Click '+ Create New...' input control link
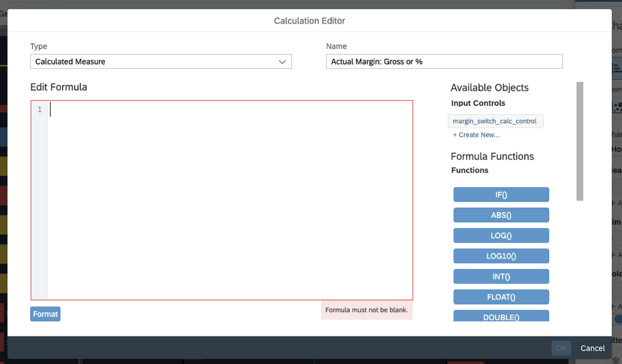 click(476, 135)
